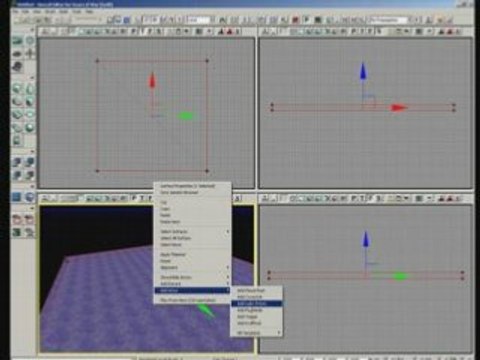Switch top-right viewport to Perspective with P
This screenshot has width=480, height=360.
pyautogui.click(x=354, y=32)
